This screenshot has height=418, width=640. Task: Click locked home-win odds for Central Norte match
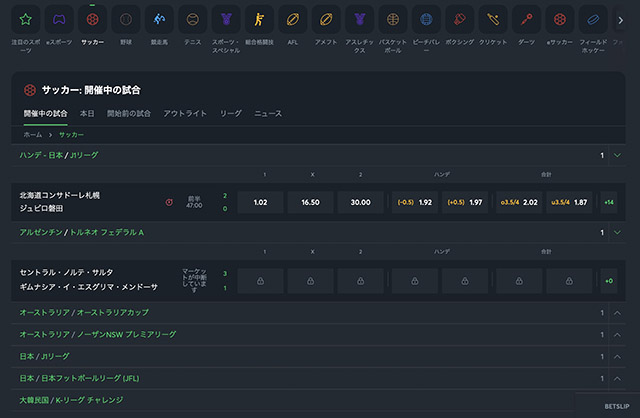260,281
